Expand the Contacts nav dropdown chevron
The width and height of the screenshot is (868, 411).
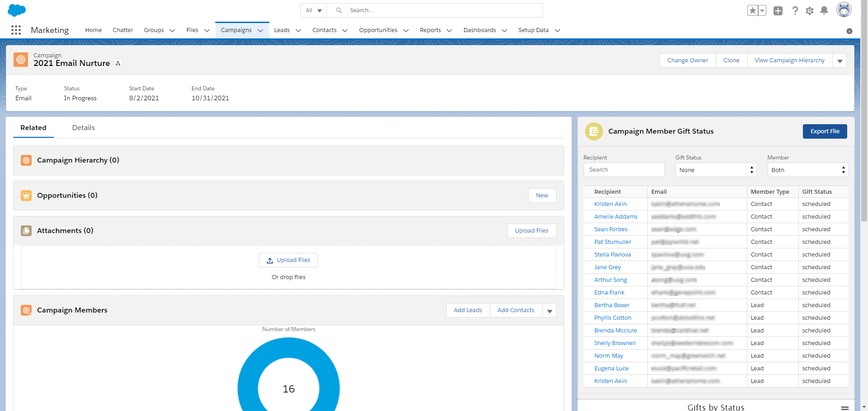pyautogui.click(x=345, y=30)
